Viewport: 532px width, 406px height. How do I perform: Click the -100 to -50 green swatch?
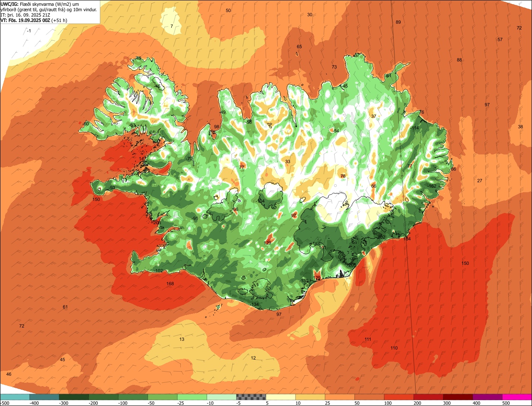133,397
